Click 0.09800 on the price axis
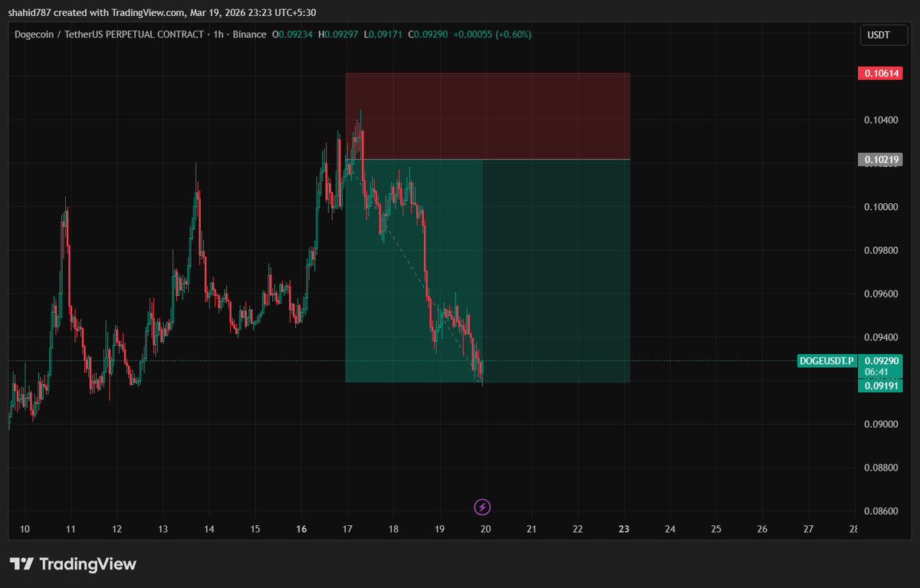This screenshot has height=588, width=920. pyautogui.click(x=879, y=251)
